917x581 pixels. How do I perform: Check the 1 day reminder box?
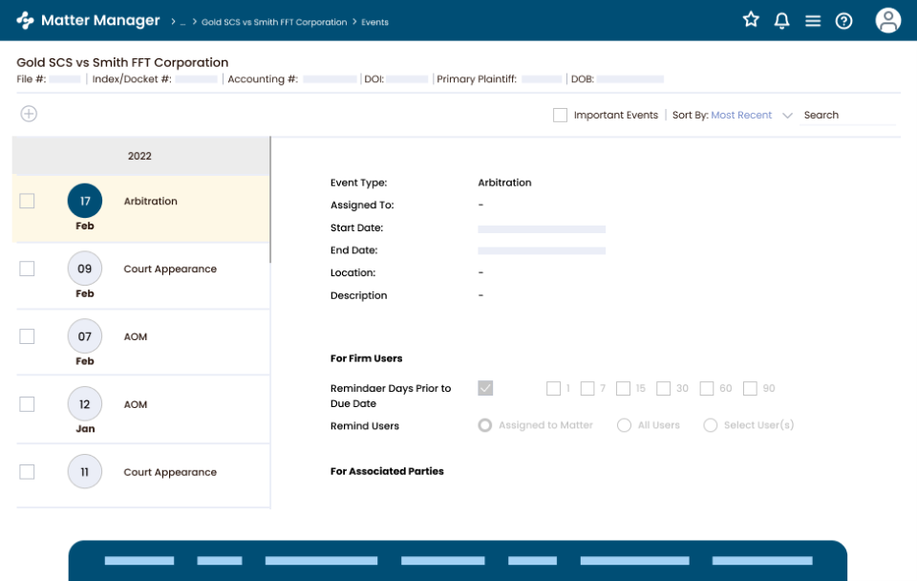[553, 389]
